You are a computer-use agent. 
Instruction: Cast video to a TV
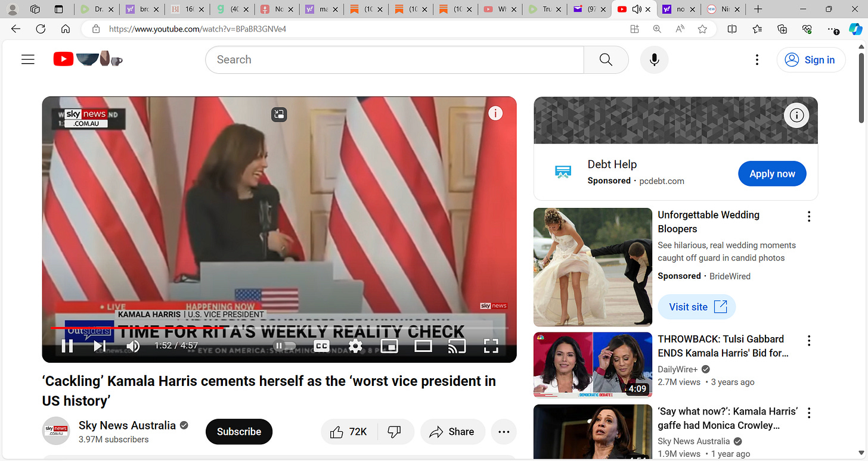pyautogui.click(x=457, y=346)
